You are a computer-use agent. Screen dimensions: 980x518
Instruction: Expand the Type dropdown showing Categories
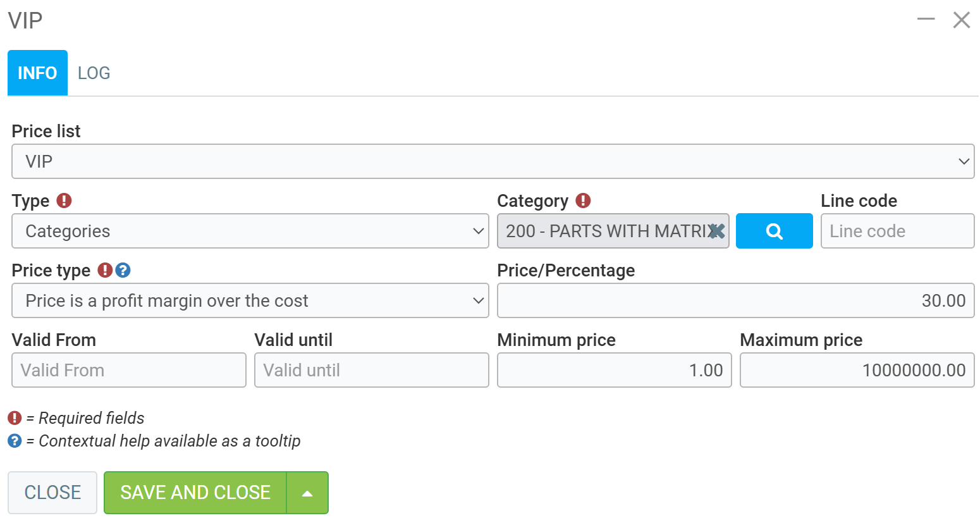[250, 231]
